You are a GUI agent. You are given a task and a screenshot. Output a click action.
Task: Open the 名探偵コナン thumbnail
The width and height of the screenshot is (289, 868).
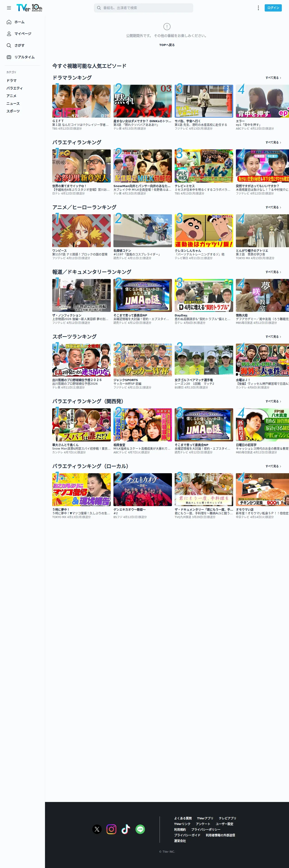143,231
